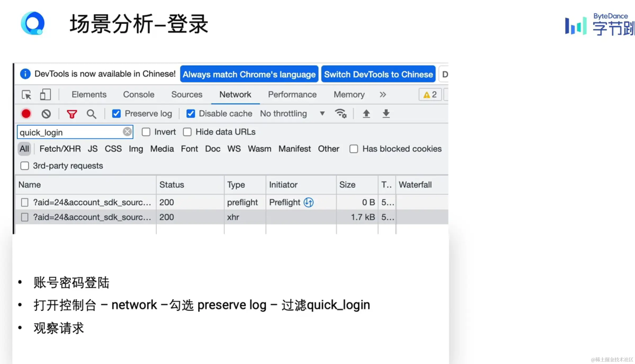Uncheck the Disable cache checkbox
Screen dimensions: 635x364
[191, 114]
